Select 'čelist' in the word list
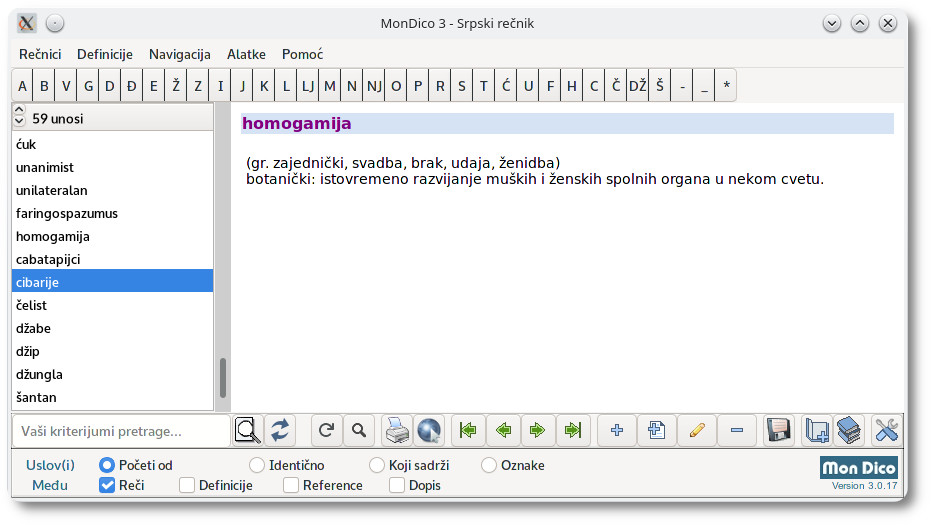931x525 pixels. [112, 305]
